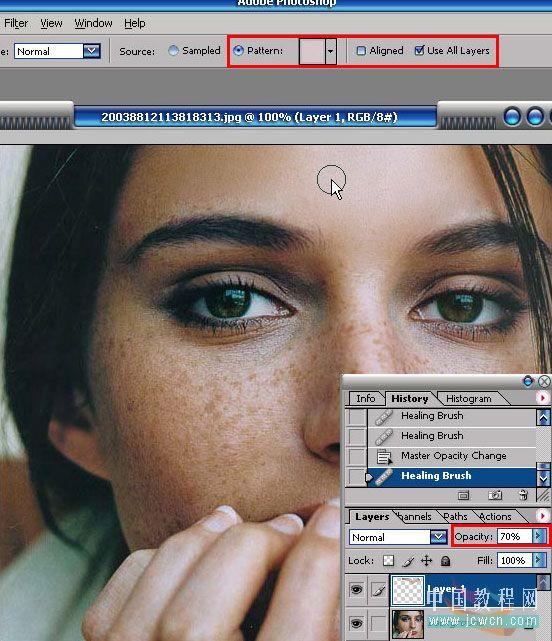Click the paintbrush indicator on Layer 1

(379, 589)
